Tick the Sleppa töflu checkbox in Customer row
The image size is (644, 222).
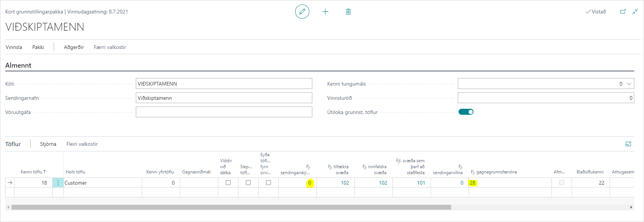(x=248, y=183)
